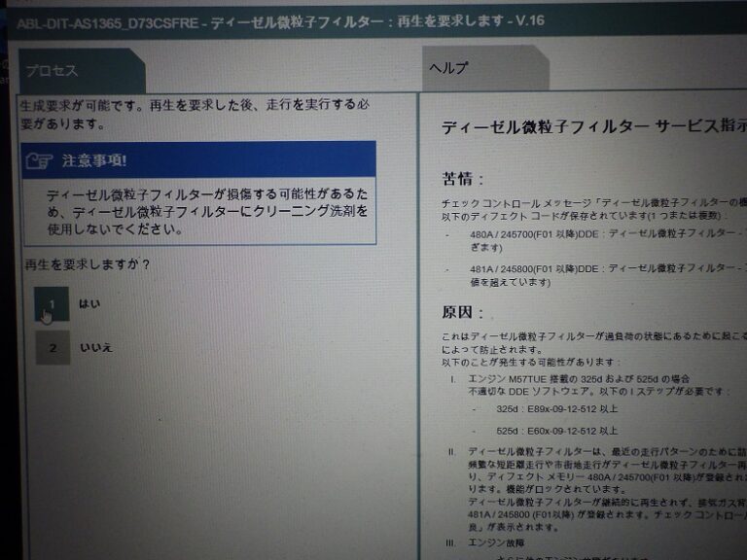Screen dimensions: 747x560
Task: Click the 苦情 section heading
Action: (x=463, y=179)
